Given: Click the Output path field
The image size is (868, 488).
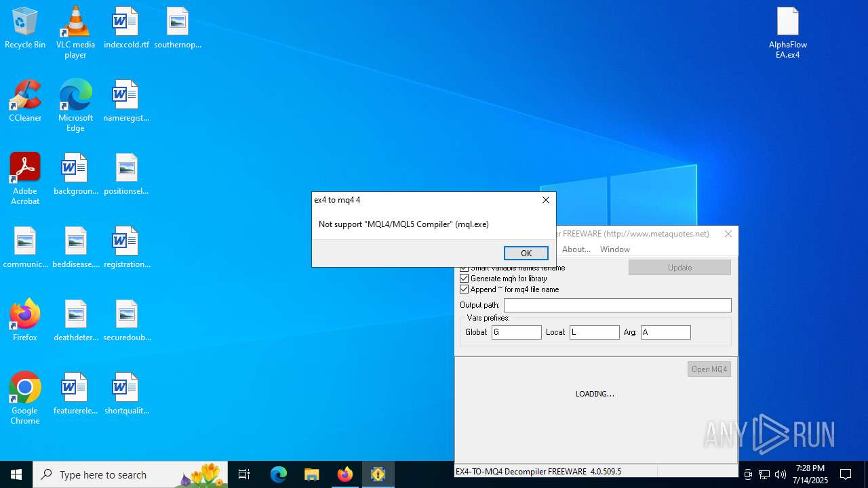Looking at the screenshot, I should (x=617, y=306).
